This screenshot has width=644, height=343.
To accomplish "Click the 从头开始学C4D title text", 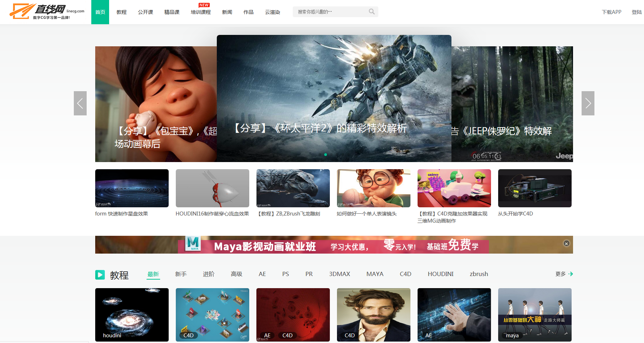I will [515, 214].
